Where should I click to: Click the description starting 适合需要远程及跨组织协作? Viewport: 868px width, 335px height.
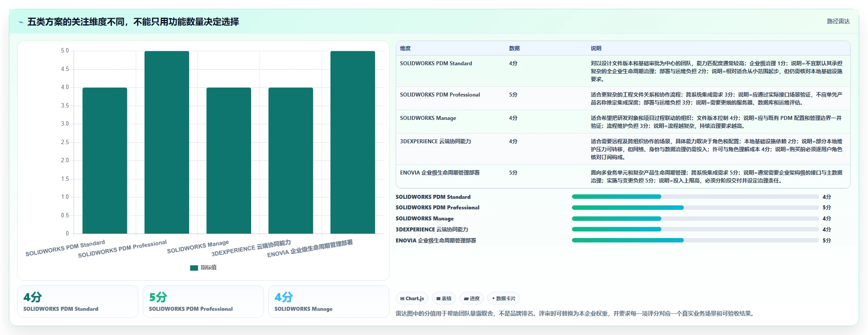(x=716, y=149)
